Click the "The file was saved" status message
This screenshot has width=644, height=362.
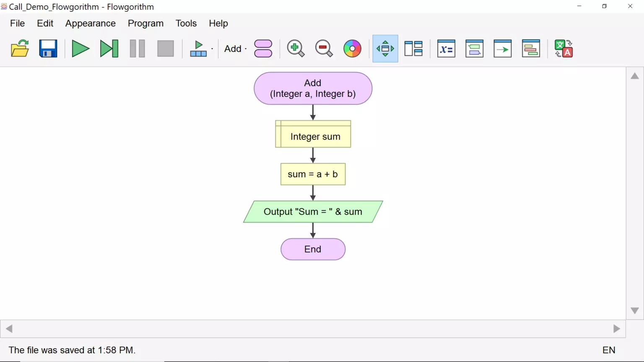72,350
